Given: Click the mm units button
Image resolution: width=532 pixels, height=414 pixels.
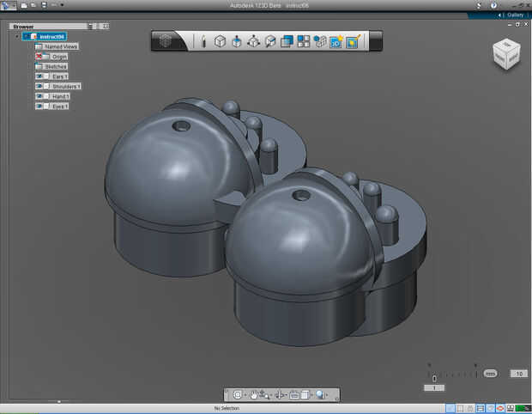Looking at the screenshot, I should point(490,374).
